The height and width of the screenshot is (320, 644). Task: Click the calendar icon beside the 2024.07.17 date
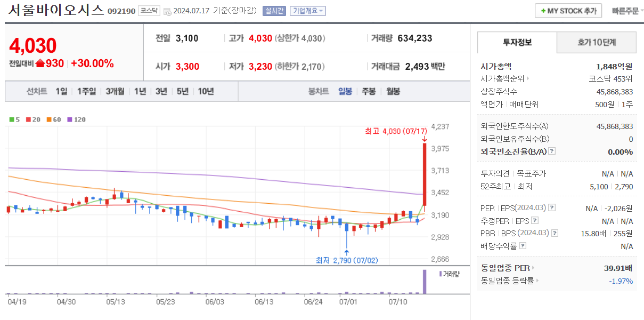click(167, 12)
